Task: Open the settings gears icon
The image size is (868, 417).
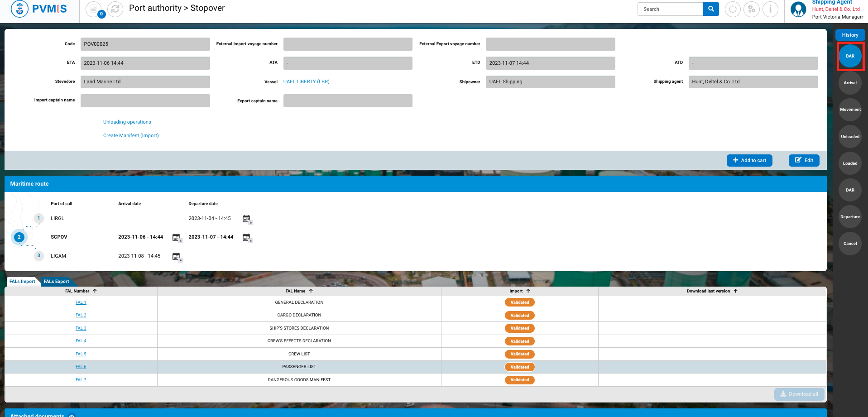Action: pyautogui.click(x=752, y=9)
